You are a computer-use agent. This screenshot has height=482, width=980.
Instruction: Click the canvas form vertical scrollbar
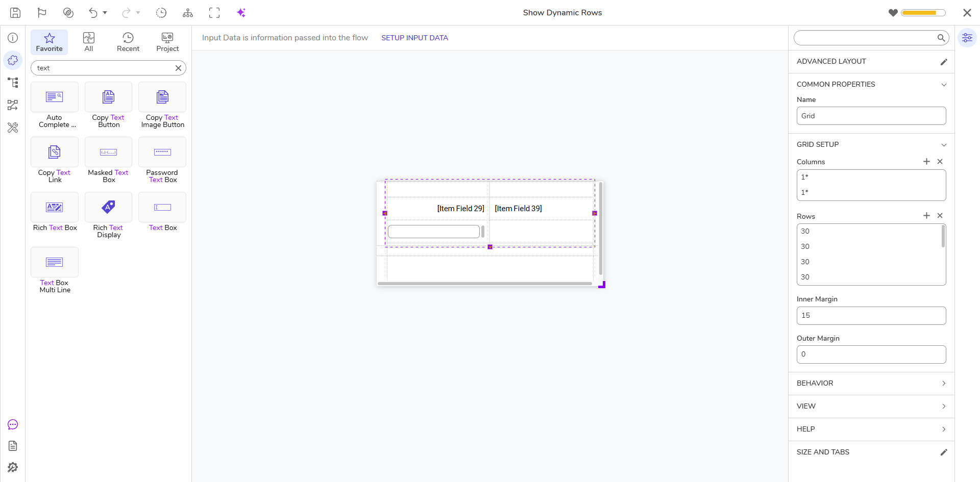pyautogui.click(x=601, y=229)
